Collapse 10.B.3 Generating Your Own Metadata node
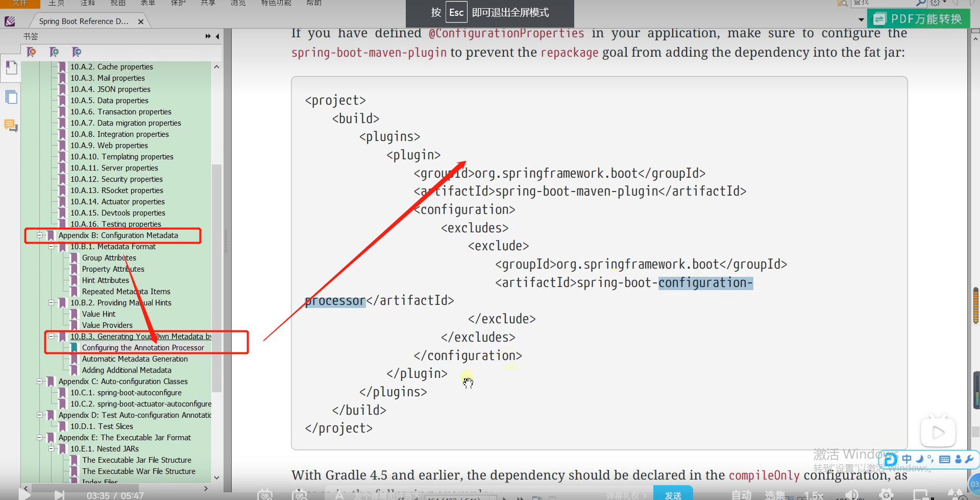The height and width of the screenshot is (500, 980). pyautogui.click(x=51, y=337)
